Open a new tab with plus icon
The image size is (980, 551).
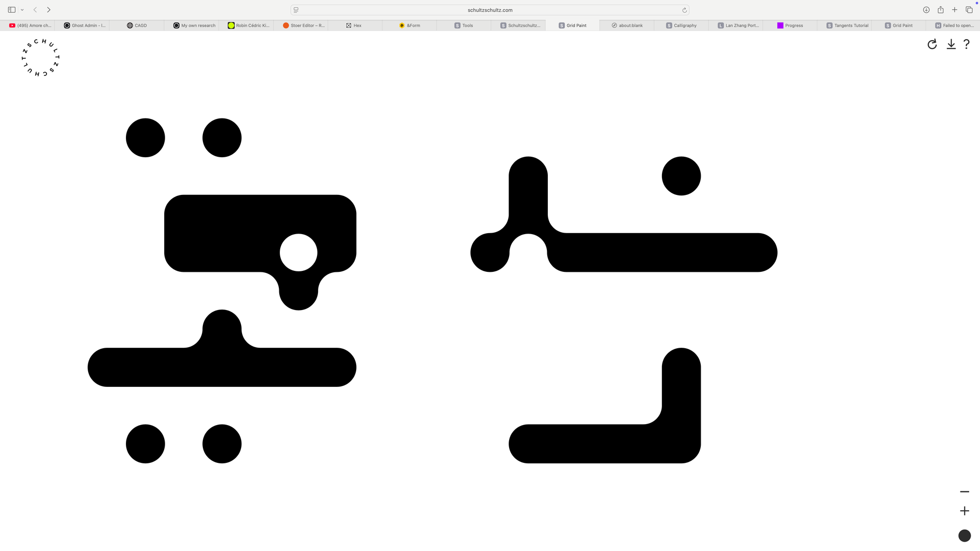coord(955,10)
